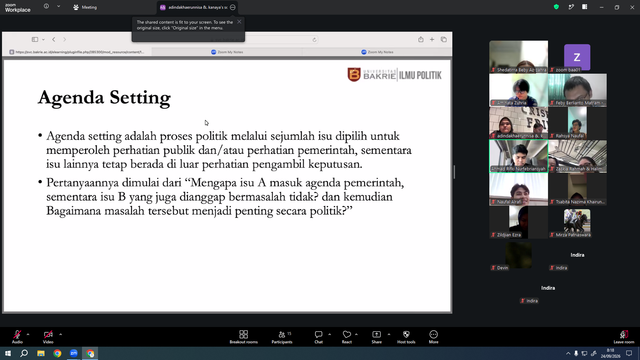Viewport: 640px width, 360px height.
Task: Click the Share screen icon
Action: tap(376, 337)
